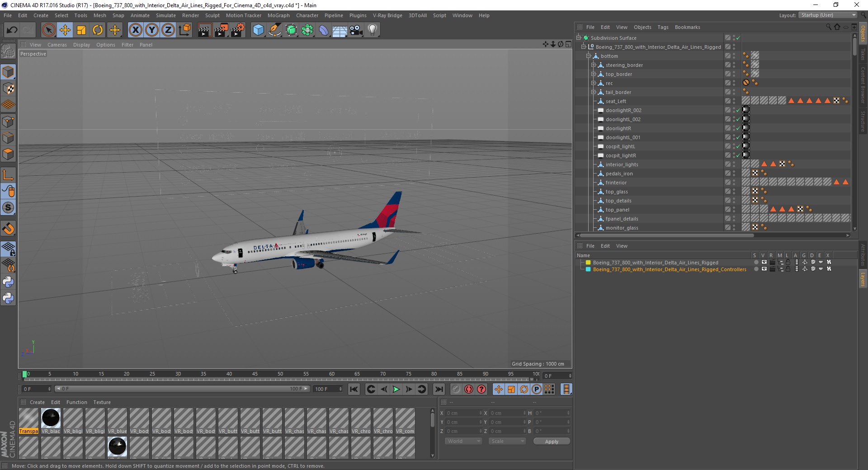
Task: Switch to Model mode
Action: point(8,72)
